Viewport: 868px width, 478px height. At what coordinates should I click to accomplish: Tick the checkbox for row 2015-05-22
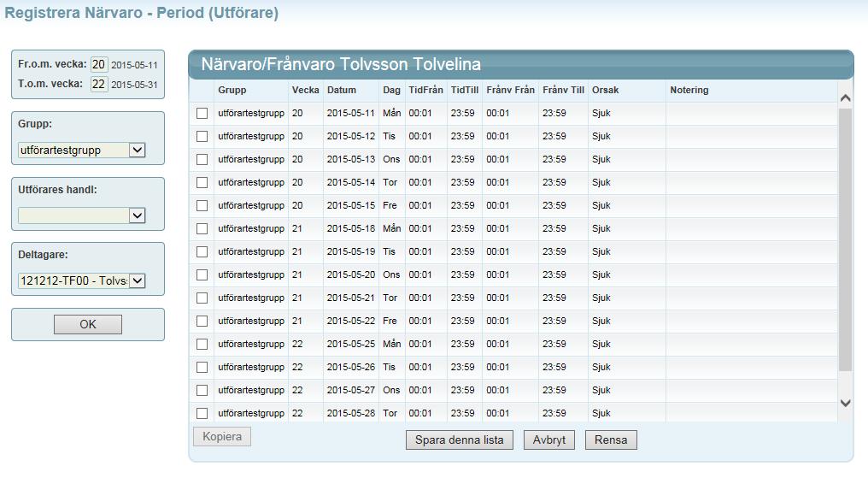pyautogui.click(x=202, y=322)
